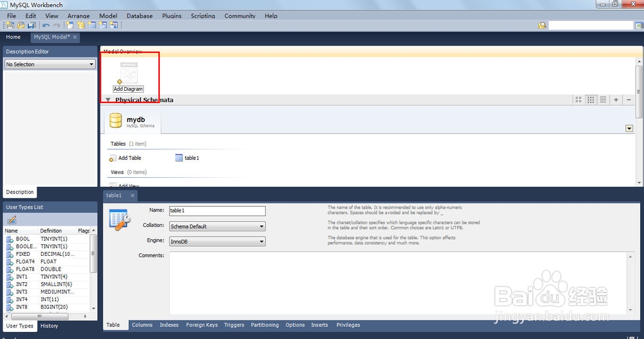This screenshot has width=644, height=339.
Task: Click the search magnifier icon
Action: pos(542,26)
